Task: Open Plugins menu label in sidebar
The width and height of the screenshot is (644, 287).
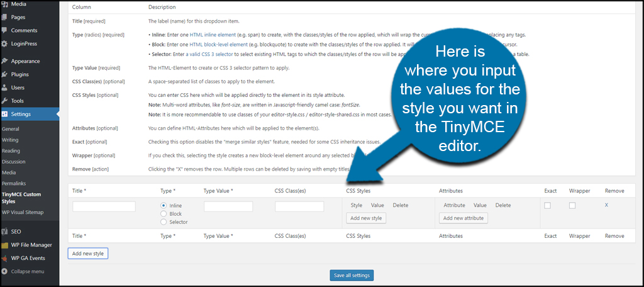Action: [19, 74]
